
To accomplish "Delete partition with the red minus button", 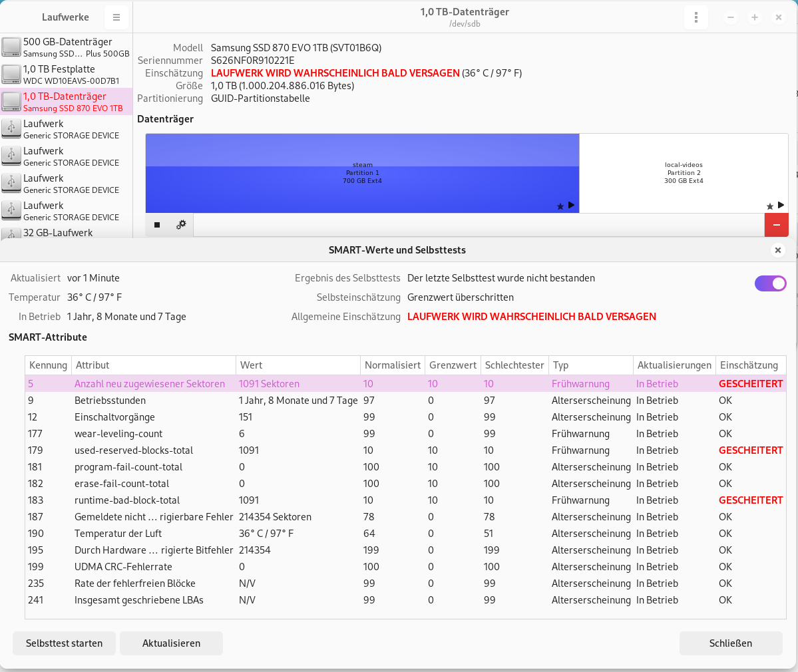I will coord(777,225).
